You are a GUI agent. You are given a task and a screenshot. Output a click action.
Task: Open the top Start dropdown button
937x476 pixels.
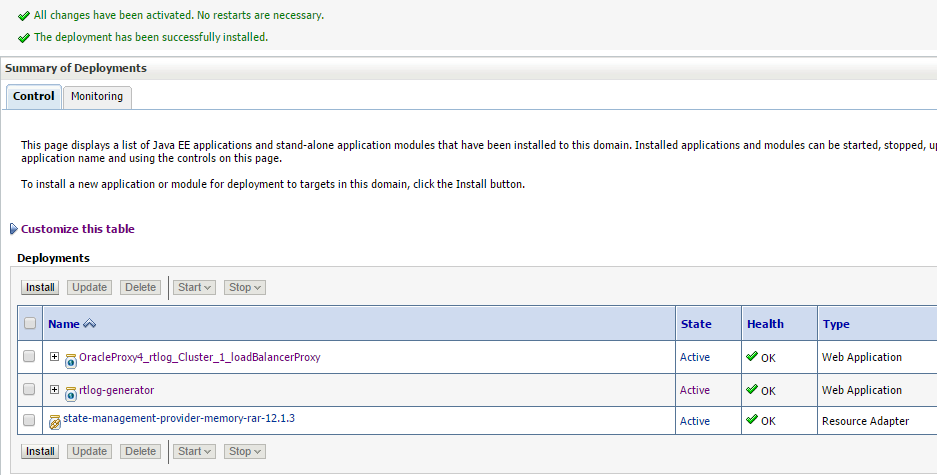pos(194,287)
